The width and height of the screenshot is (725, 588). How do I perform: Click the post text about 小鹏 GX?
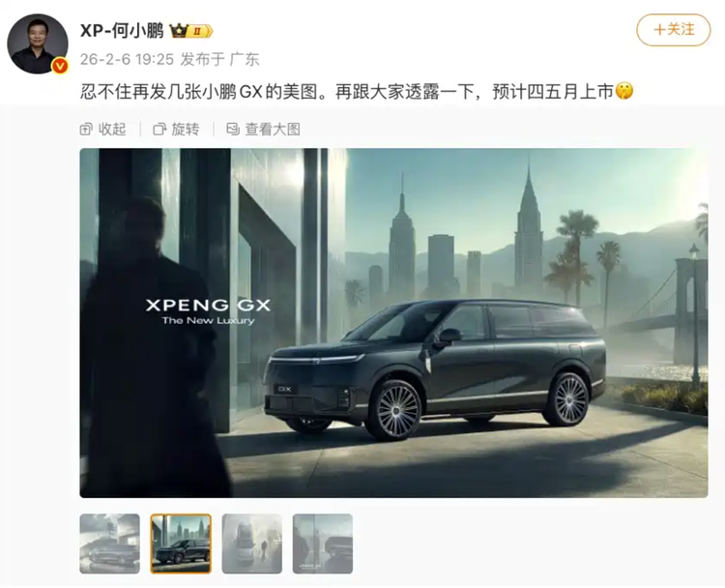[347, 92]
